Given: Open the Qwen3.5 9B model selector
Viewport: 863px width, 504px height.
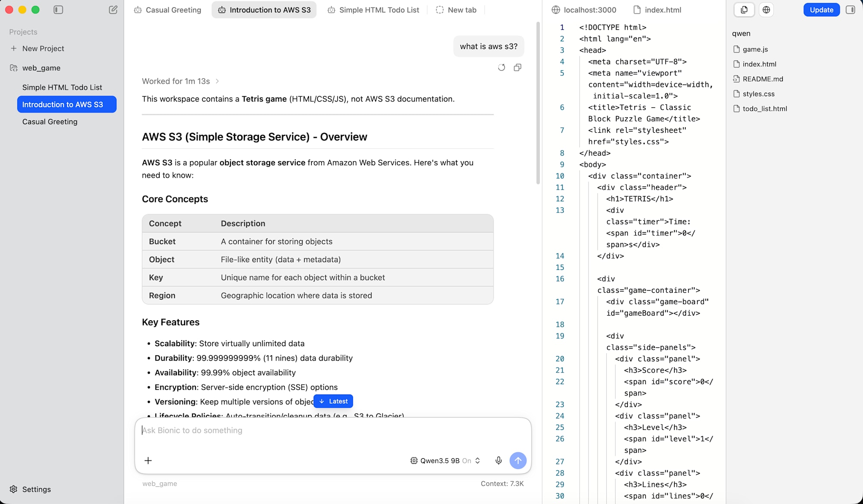Looking at the screenshot, I should pyautogui.click(x=445, y=460).
